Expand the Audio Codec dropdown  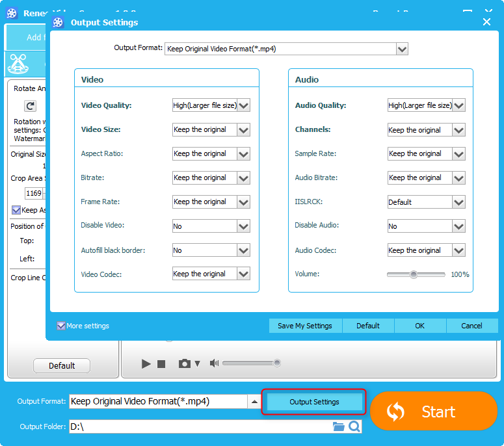click(x=458, y=250)
